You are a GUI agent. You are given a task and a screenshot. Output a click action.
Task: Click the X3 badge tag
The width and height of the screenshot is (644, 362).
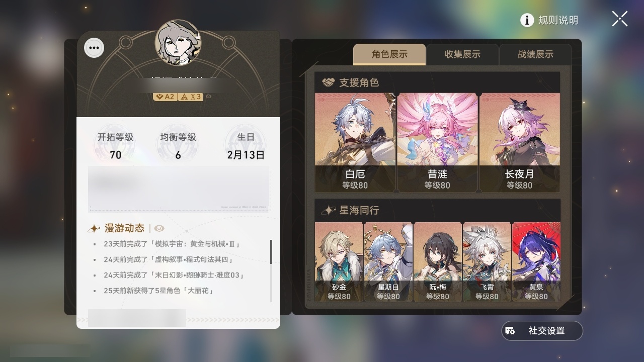coord(191,97)
